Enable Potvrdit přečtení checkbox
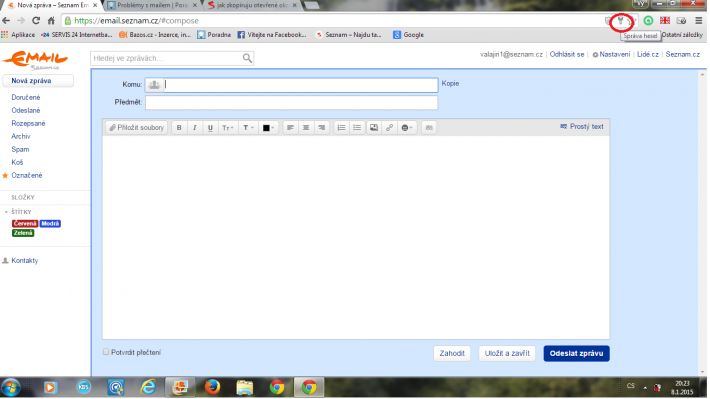This screenshot has width=710, height=399. tap(106, 352)
